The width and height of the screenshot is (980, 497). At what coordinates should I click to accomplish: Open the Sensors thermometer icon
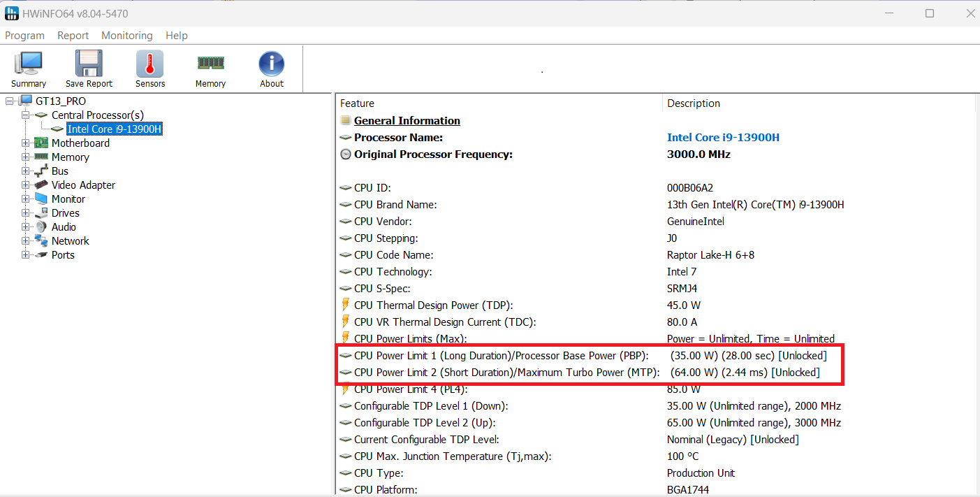tap(149, 64)
